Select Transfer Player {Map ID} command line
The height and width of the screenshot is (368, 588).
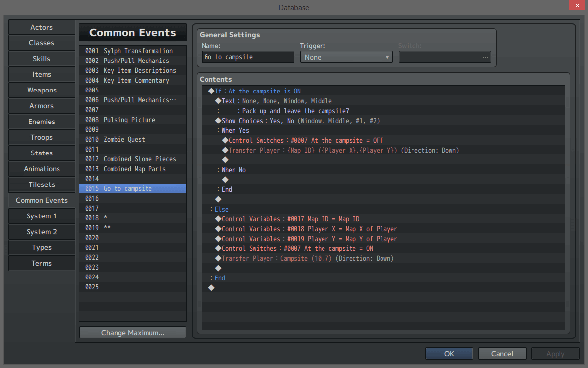tap(383, 150)
